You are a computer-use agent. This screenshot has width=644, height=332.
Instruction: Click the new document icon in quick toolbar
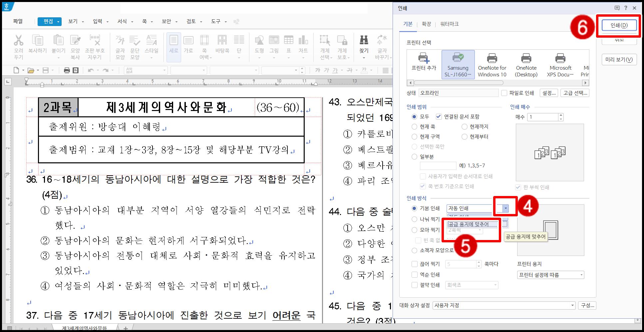click(x=16, y=70)
